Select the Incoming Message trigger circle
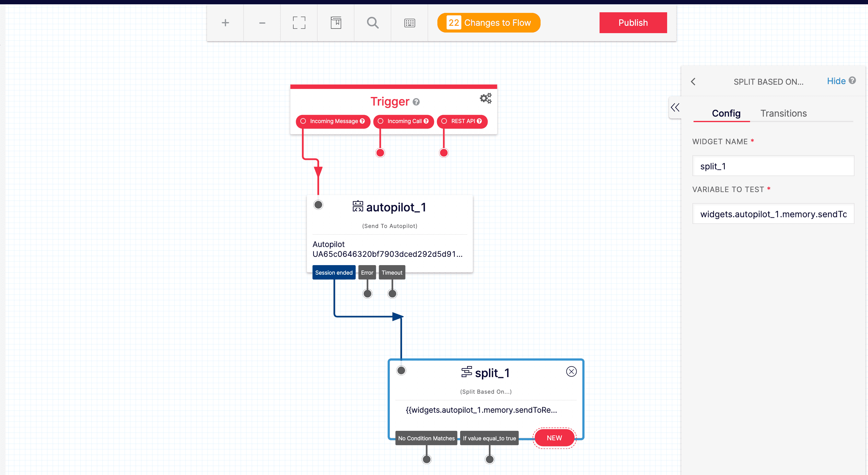The width and height of the screenshot is (868, 475). point(303,121)
